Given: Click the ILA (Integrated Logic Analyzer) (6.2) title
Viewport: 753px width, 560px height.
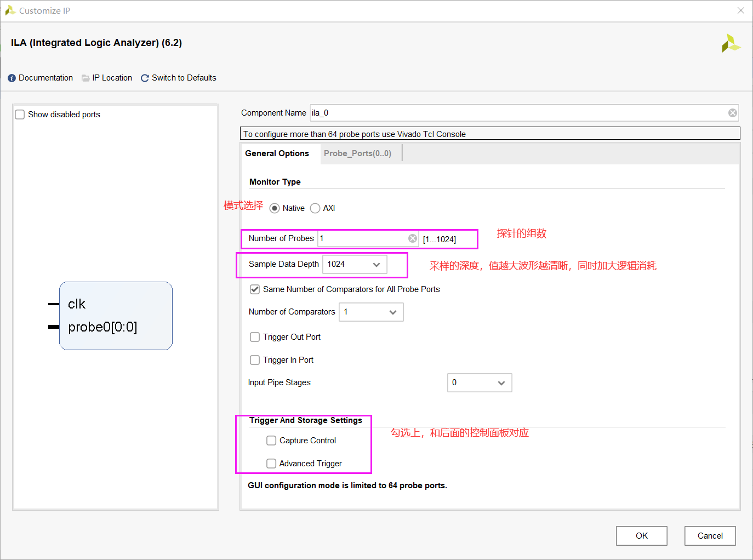Looking at the screenshot, I should [96, 43].
